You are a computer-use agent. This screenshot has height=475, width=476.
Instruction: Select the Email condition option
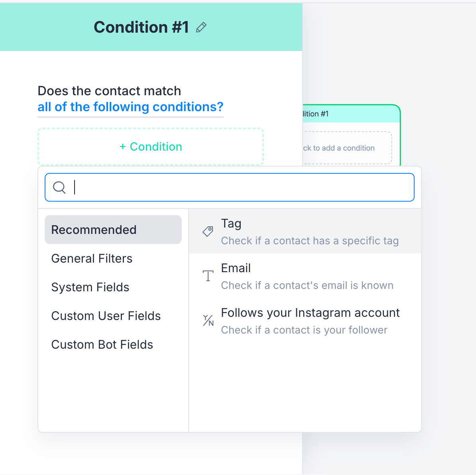point(305,276)
